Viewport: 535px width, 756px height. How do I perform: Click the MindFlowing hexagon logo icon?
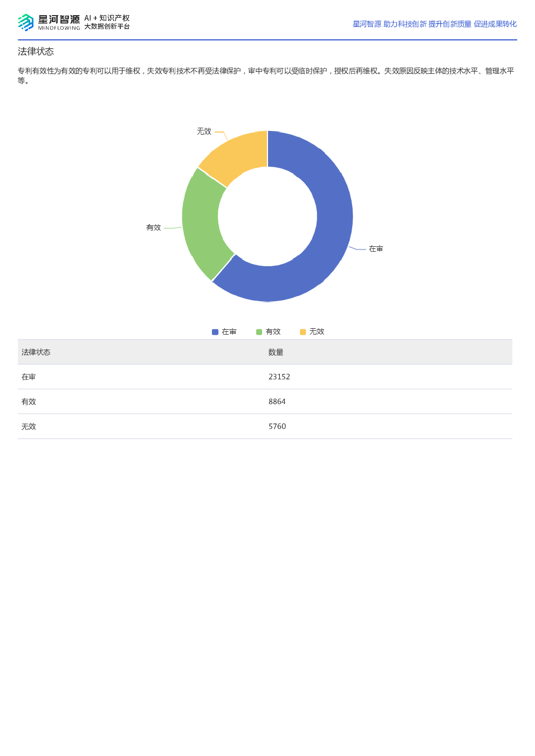click(26, 22)
